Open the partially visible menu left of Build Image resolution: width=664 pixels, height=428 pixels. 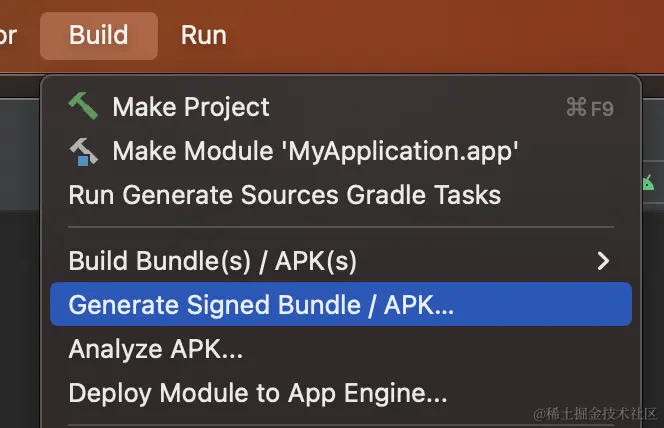pyautogui.click(x=8, y=36)
